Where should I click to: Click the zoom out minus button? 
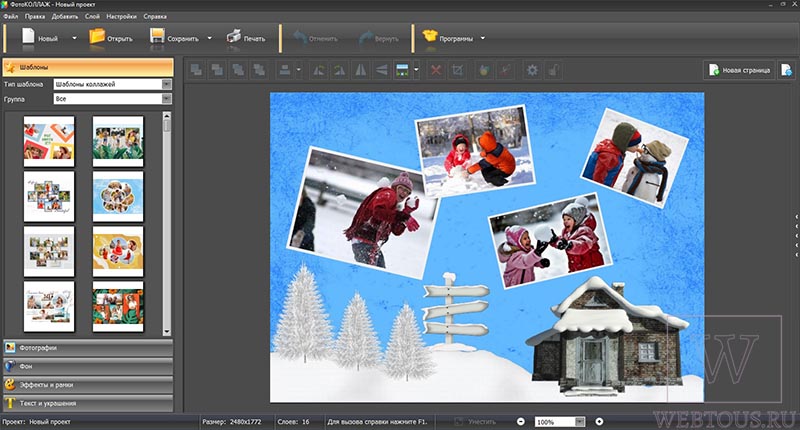(x=520, y=421)
